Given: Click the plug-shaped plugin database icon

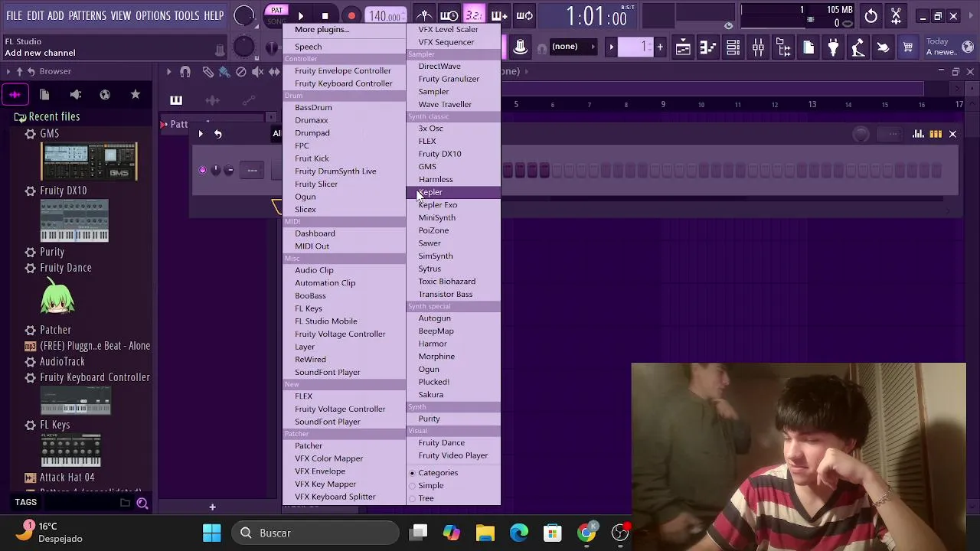Looking at the screenshot, I should pos(833,48).
